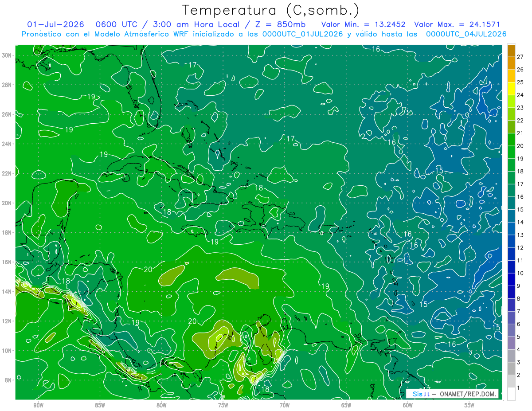
Task: Click the "28N" latitude axis label
Action: pos(8,85)
